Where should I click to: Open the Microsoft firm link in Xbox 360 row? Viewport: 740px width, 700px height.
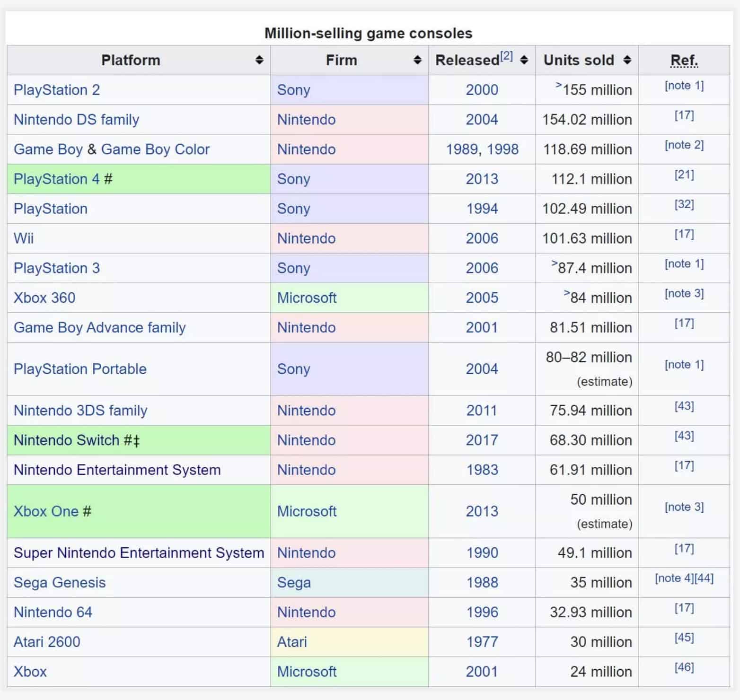click(307, 298)
